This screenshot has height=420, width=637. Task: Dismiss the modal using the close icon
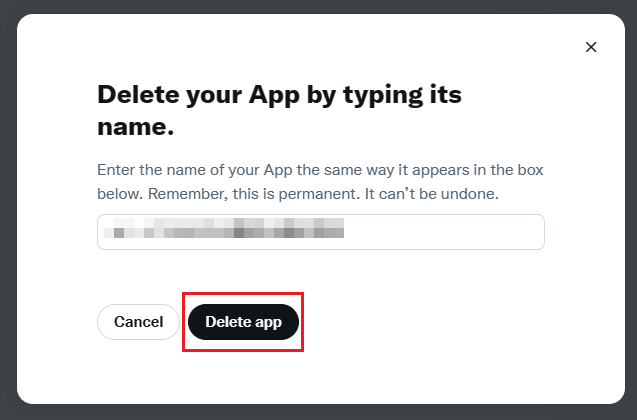(x=591, y=47)
